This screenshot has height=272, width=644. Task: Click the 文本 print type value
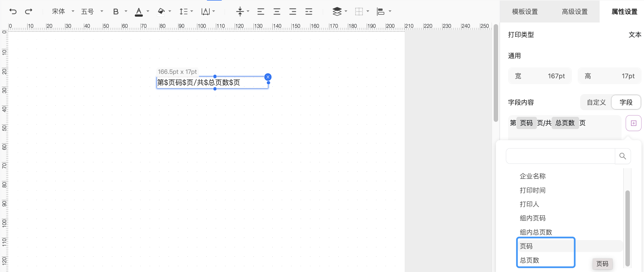point(635,35)
